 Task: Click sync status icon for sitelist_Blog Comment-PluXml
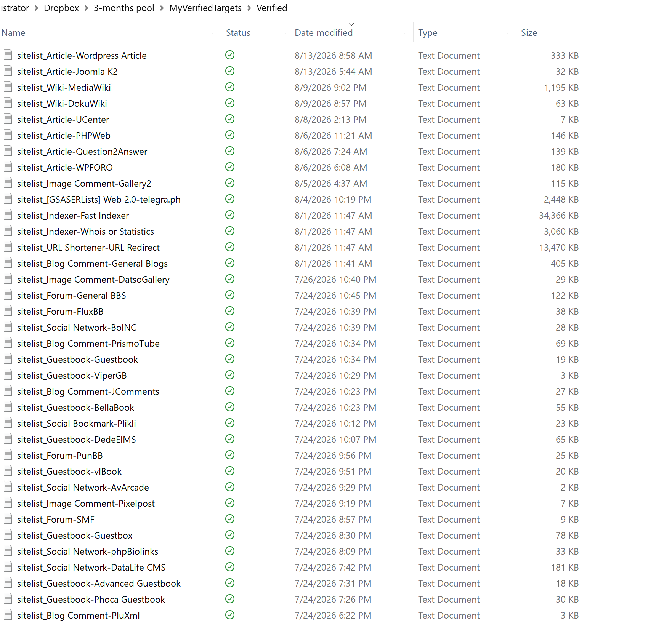[x=230, y=615]
